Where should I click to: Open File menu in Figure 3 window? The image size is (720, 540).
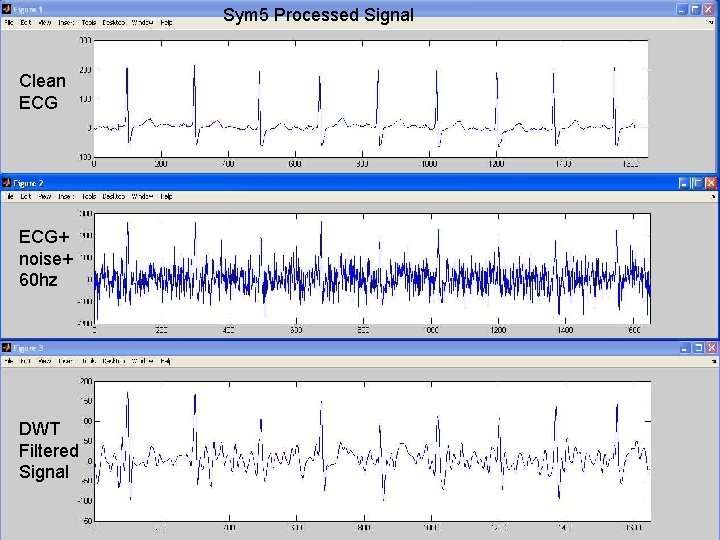pos(9,361)
